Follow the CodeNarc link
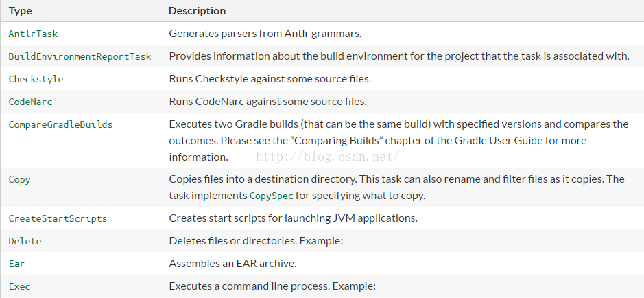 [x=30, y=102]
